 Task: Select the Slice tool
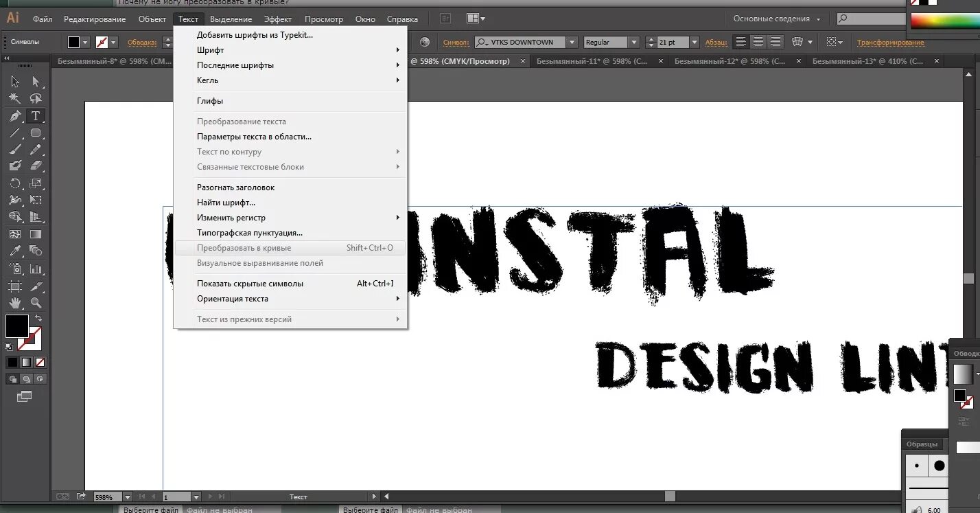tap(36, 286)
